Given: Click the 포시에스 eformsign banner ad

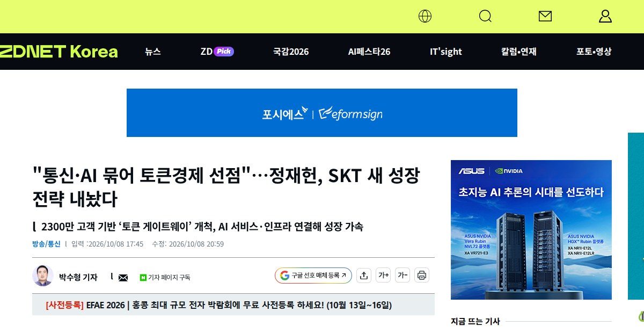Looking at the screenshot, I should 322,113.
